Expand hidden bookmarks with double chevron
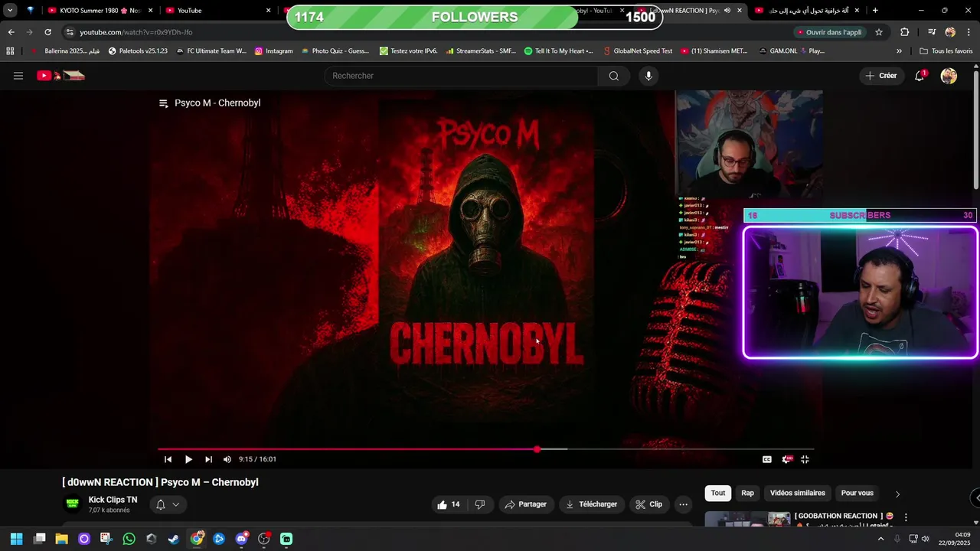980x551 pixels. pos(899,51)
